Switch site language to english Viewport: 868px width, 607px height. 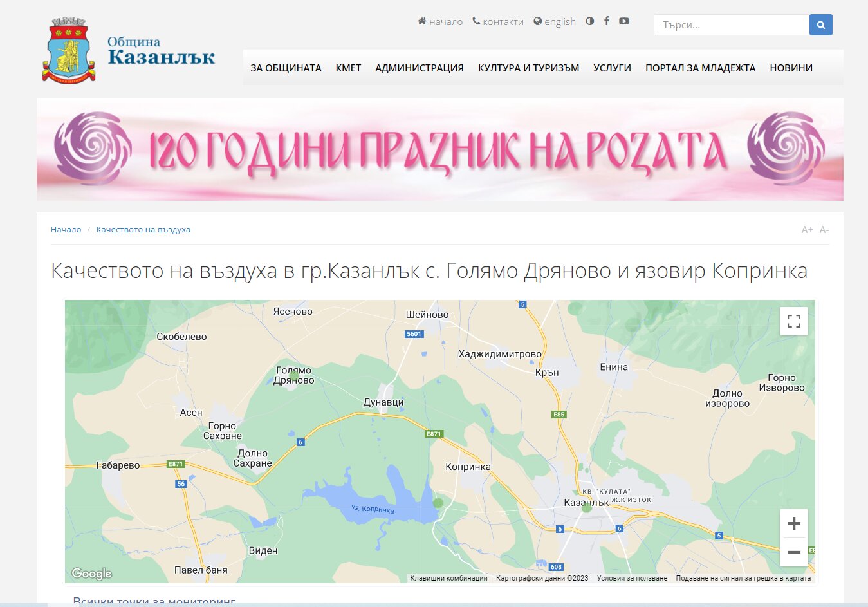555,22
